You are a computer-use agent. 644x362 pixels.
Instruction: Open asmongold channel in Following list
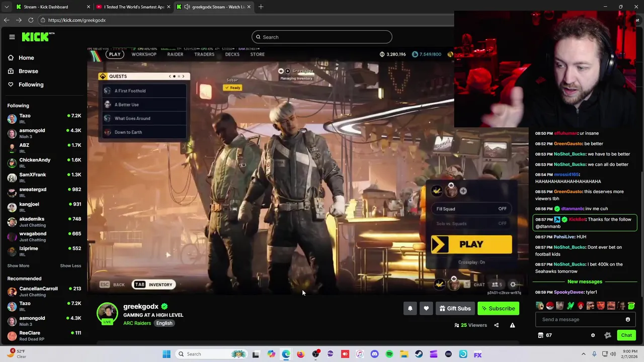tap(44, 133)
